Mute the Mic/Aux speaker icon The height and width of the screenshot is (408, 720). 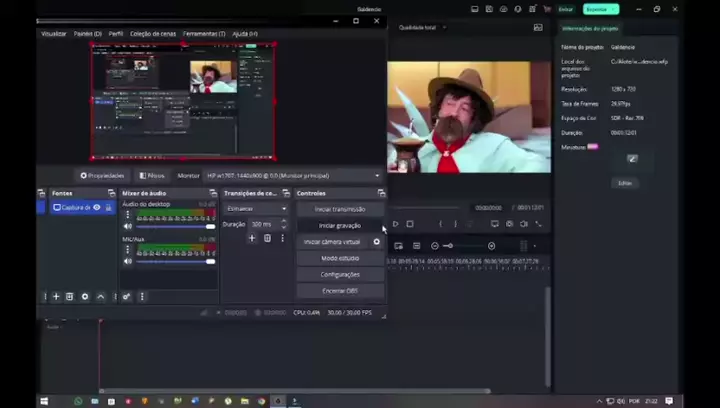[127, 261]
